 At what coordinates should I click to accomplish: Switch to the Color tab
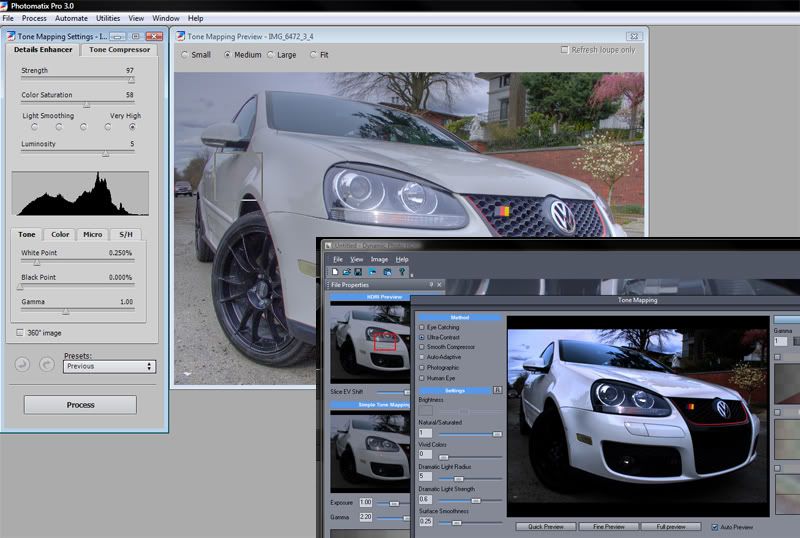pos(60,234)
